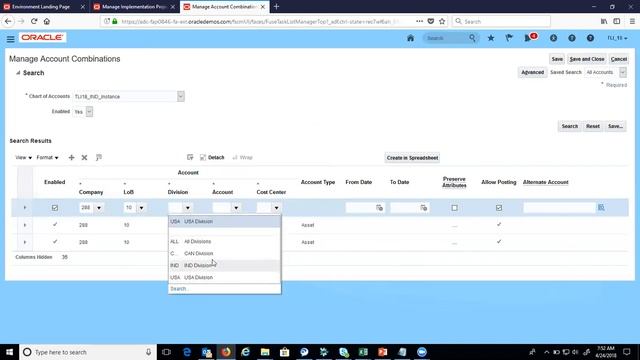This screenshot has height=360, width=640.
Task: Click the Reset button
Action: click(593, 126)
